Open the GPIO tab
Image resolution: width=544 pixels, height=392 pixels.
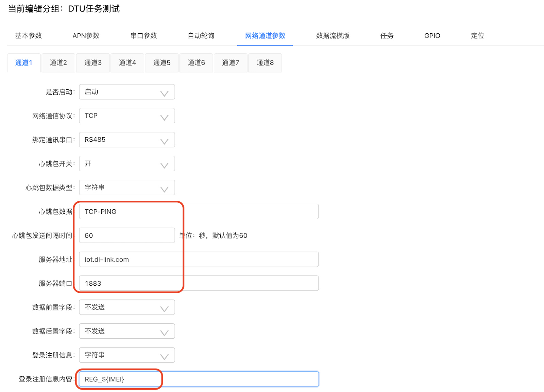tap(432, 36)
